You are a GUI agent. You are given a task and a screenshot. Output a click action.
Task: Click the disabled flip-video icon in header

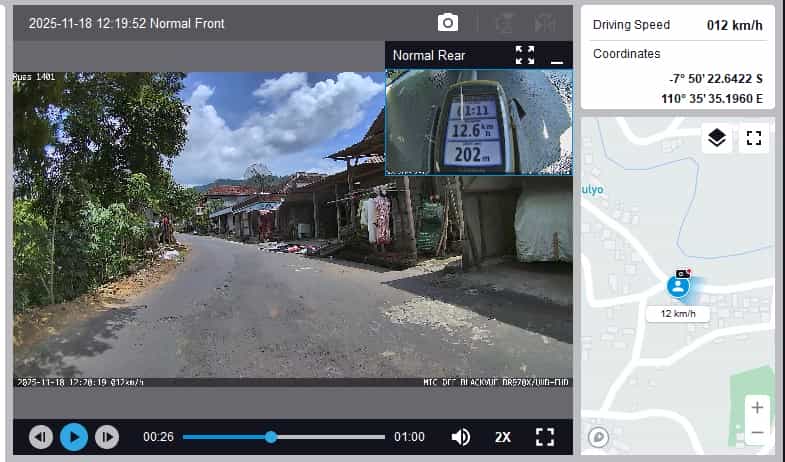(x=544, y=23)
